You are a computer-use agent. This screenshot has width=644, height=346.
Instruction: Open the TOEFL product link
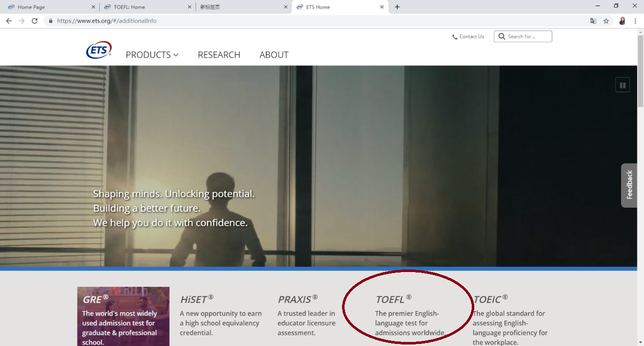[x=393, y=299]
